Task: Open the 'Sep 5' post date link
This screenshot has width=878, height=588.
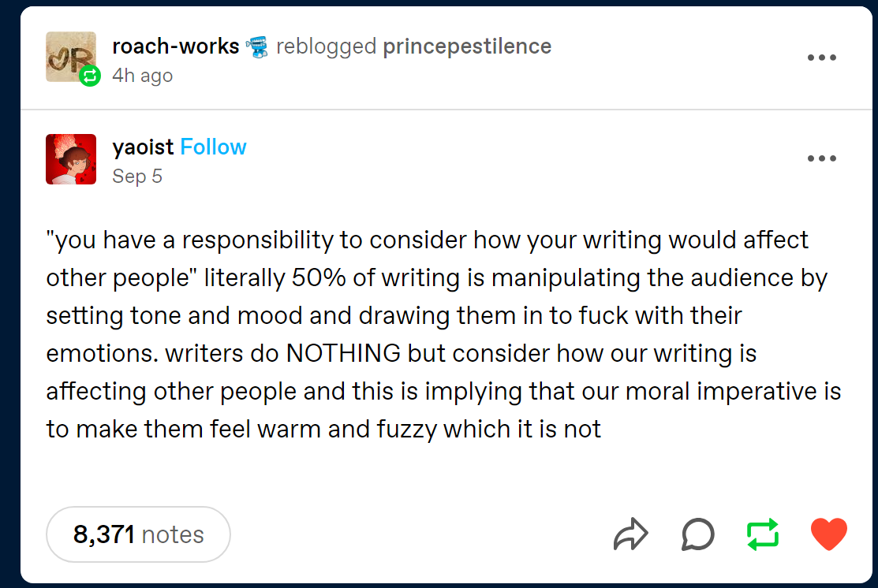Action: tap(137, 176)
